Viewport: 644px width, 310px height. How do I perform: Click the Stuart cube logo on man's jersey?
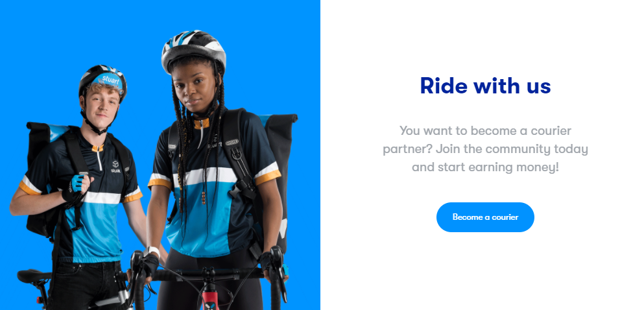click(x=116, y=165)
